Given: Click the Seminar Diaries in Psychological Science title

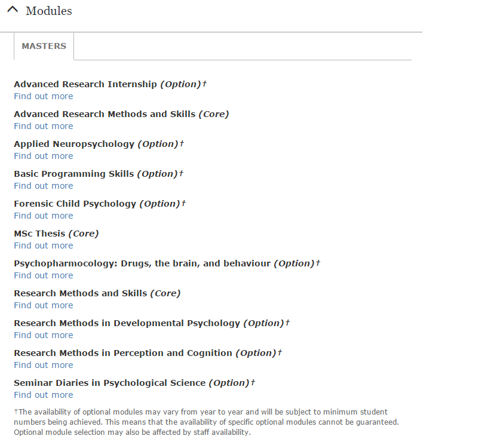Looking at the screenshot, I should point(109,383).
